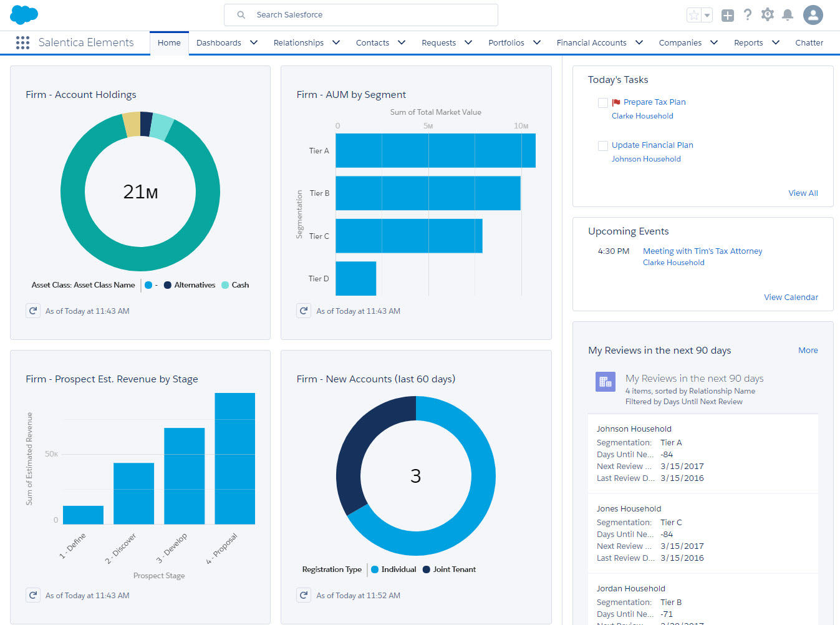This screenshot has height=625, width=840.
Task: Click the Search Salesforce field
Action: pos(361,15)
